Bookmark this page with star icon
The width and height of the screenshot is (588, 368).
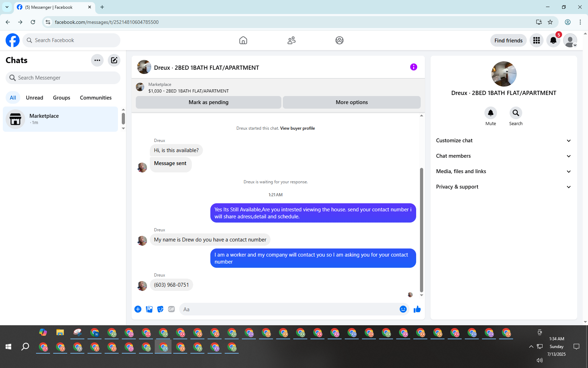[550, 22]
